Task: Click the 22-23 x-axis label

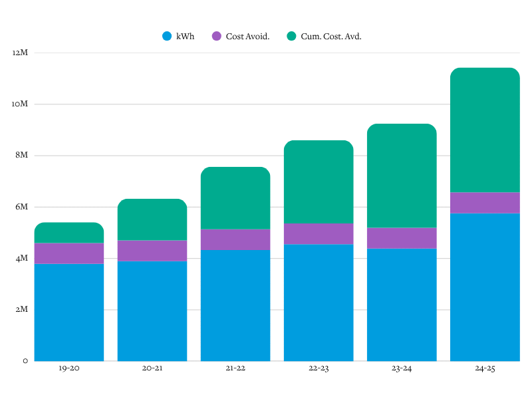Action: click(x=319, y=368)
